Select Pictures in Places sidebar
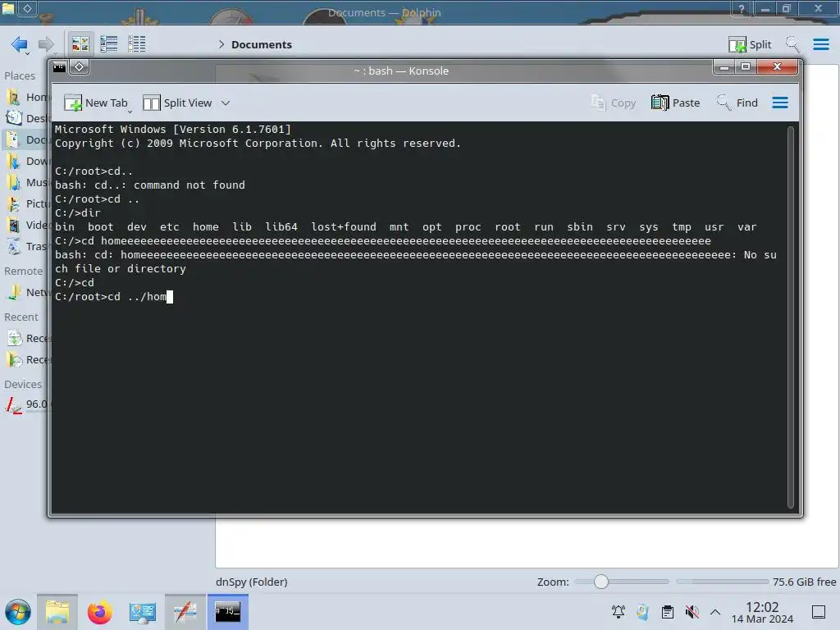 [x=27, y=204]
